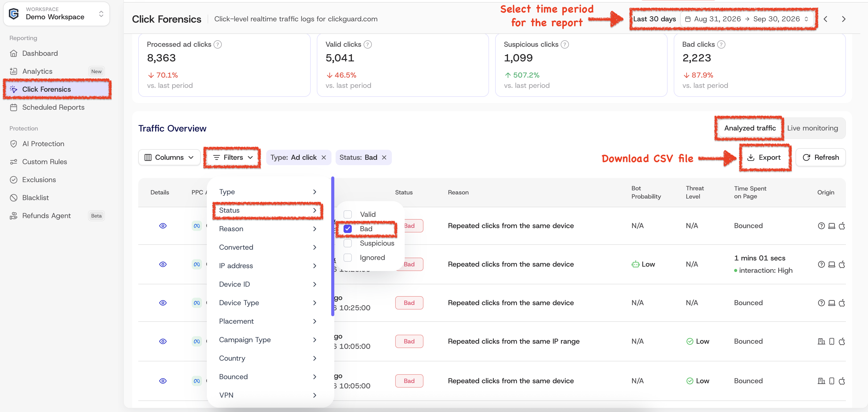View details of Repeated clicks same IP range row
Screen dimensions: 868x412
point(163,341)
